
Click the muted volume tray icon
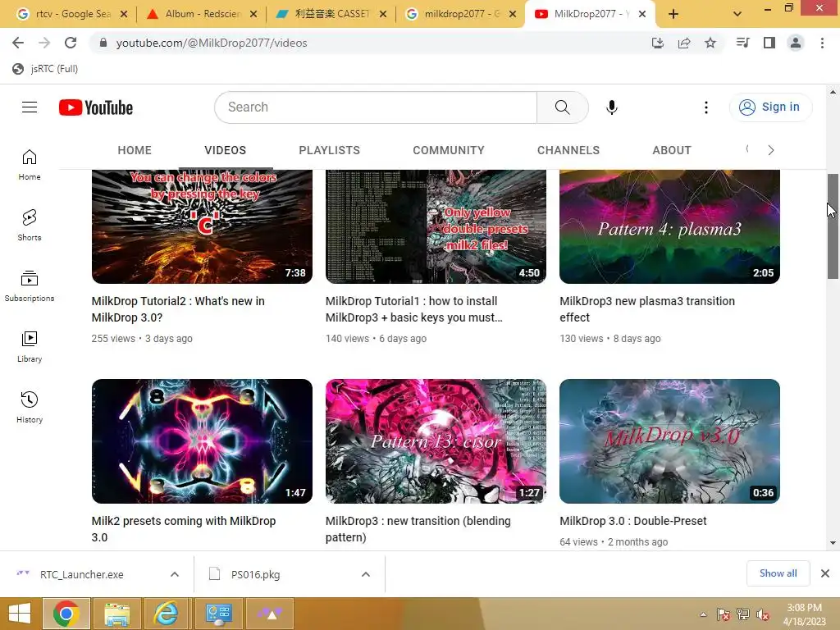point(762,614)
